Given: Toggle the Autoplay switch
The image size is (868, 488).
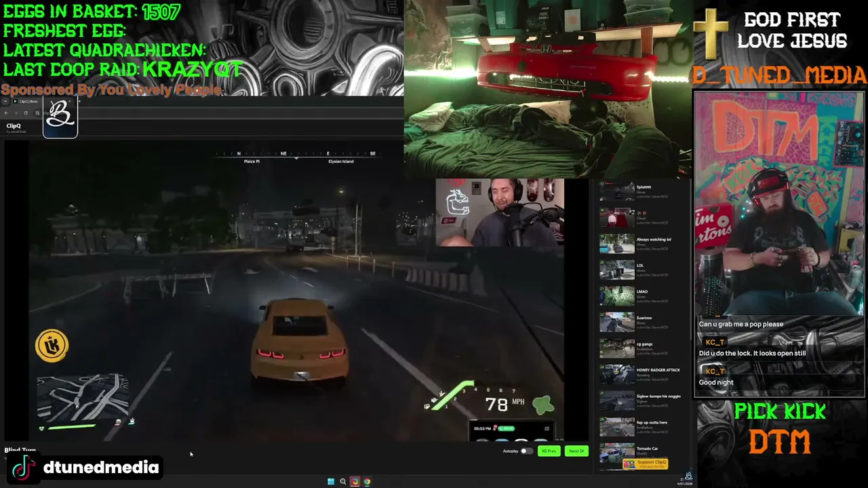Looking at the screenshot, I should [x=526, y=451].
